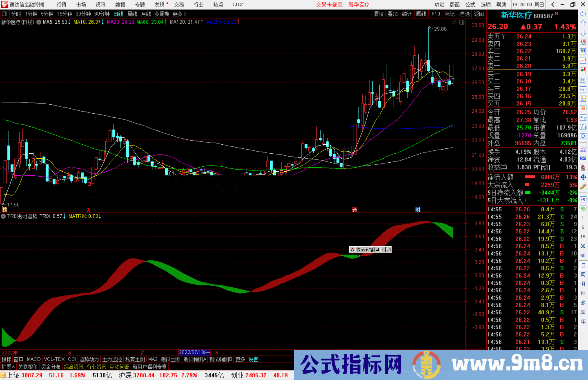
Task: Toggle 复权 price adjustment mode
Action: (x=378, y=14)
